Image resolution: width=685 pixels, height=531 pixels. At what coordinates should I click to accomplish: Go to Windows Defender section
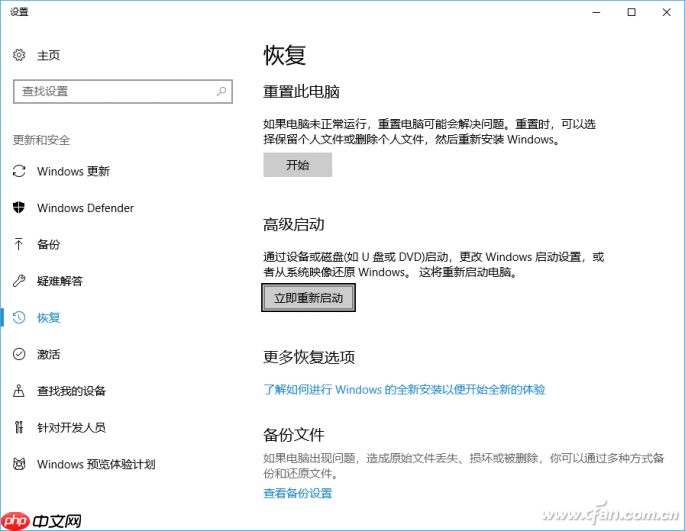tap(85, 208)
